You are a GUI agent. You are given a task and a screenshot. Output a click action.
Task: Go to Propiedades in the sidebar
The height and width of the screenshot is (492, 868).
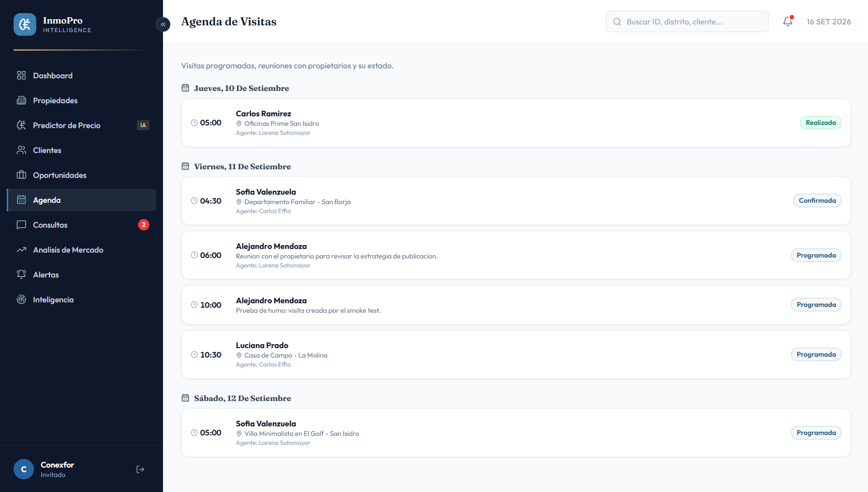click(x=82, y=100)
